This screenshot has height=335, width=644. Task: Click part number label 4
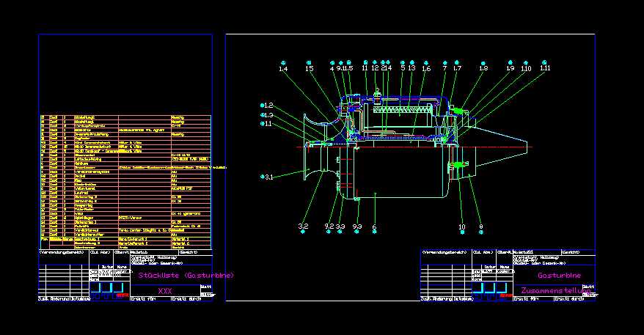tap(332, 69)
